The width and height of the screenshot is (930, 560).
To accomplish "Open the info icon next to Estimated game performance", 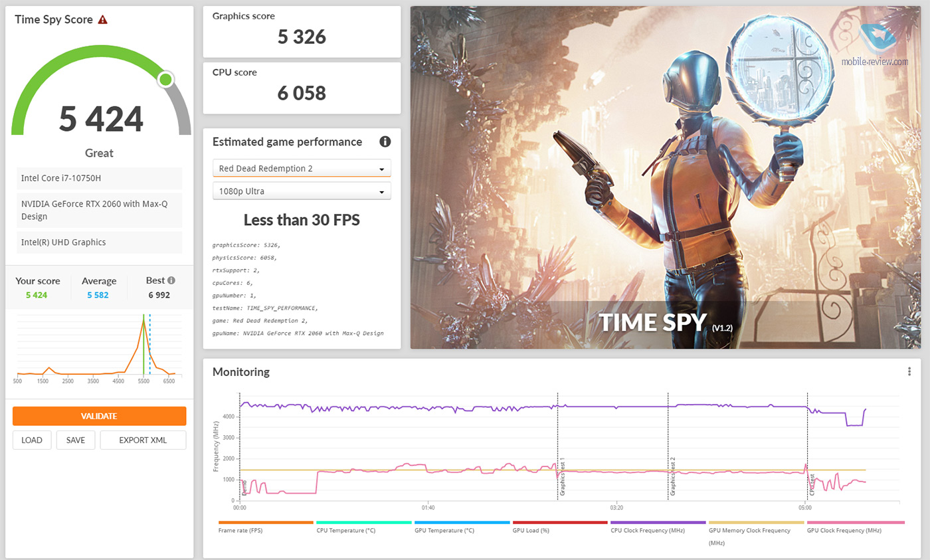I will (x=385, y=141).
